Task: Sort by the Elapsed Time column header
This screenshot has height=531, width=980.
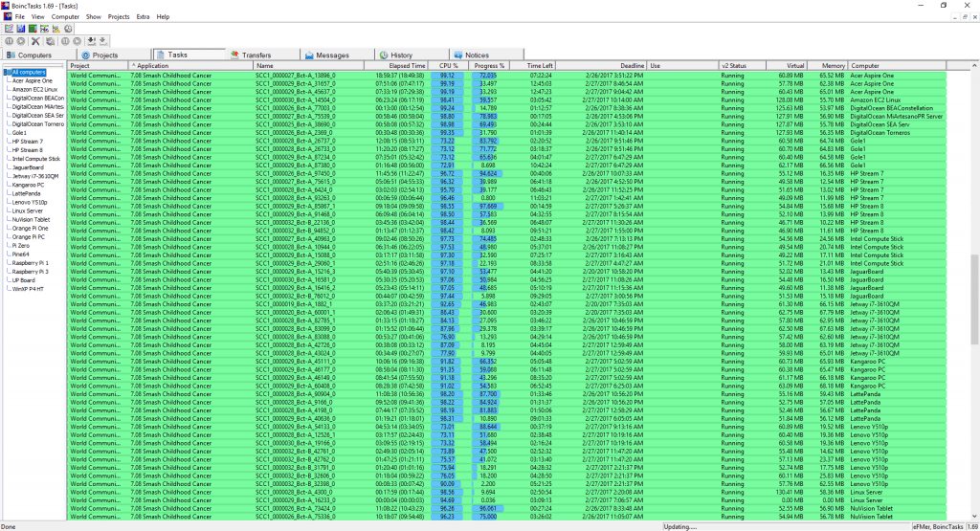Action: [396, 66]
